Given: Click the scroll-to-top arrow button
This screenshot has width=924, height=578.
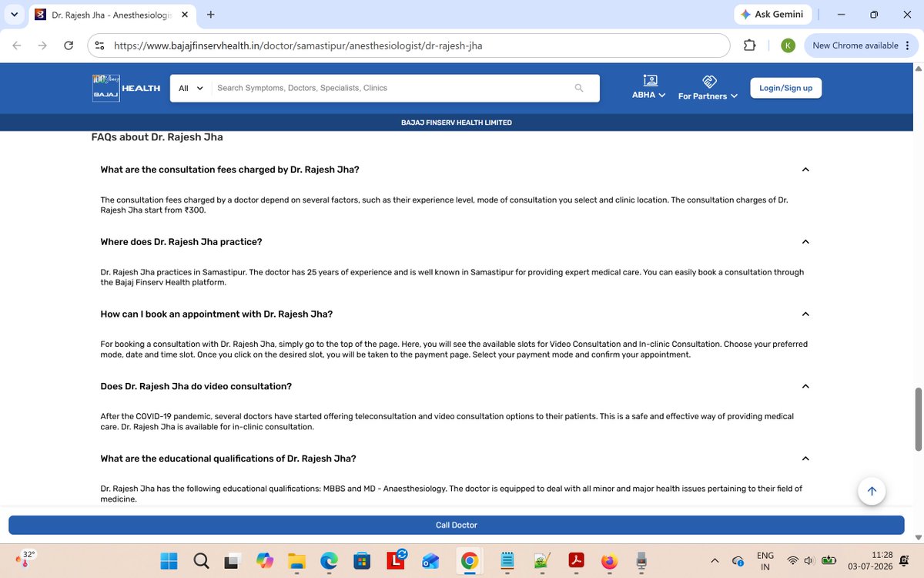Looking at the screenshot, I should [872, 491].
